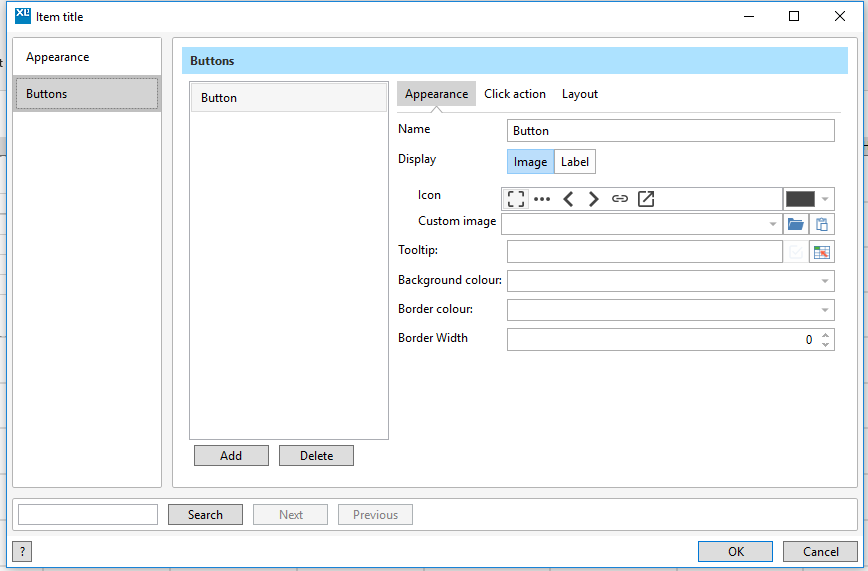Viewport: 868px width, 571px height.
Task: Switch to the Appearance tab of the button
Action: pos(436,94)
